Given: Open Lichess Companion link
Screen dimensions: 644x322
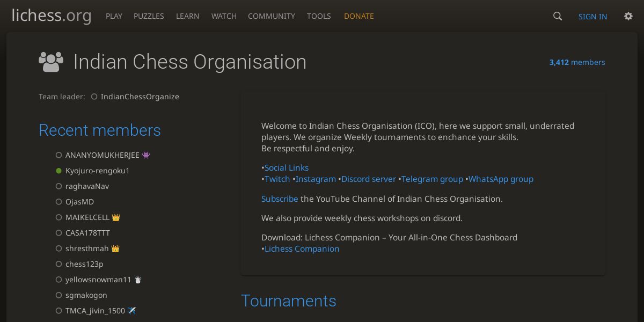Looking at the screenshot, I should tap(302, 248).
